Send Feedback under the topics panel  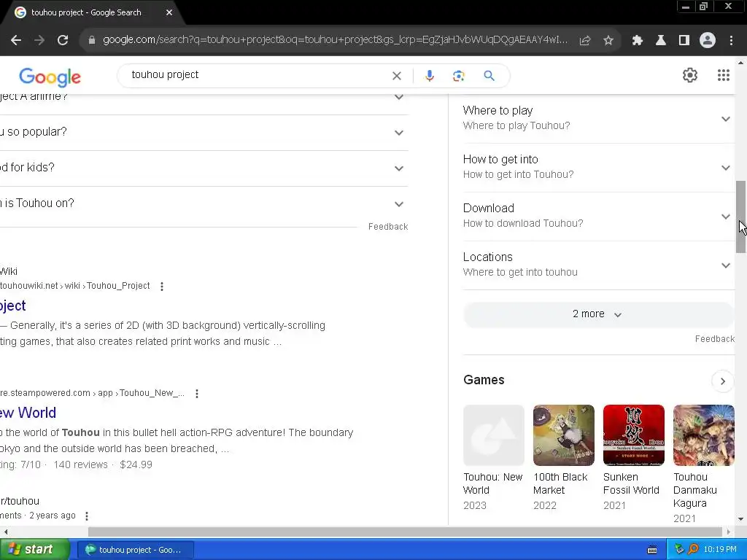click(715, 339)
